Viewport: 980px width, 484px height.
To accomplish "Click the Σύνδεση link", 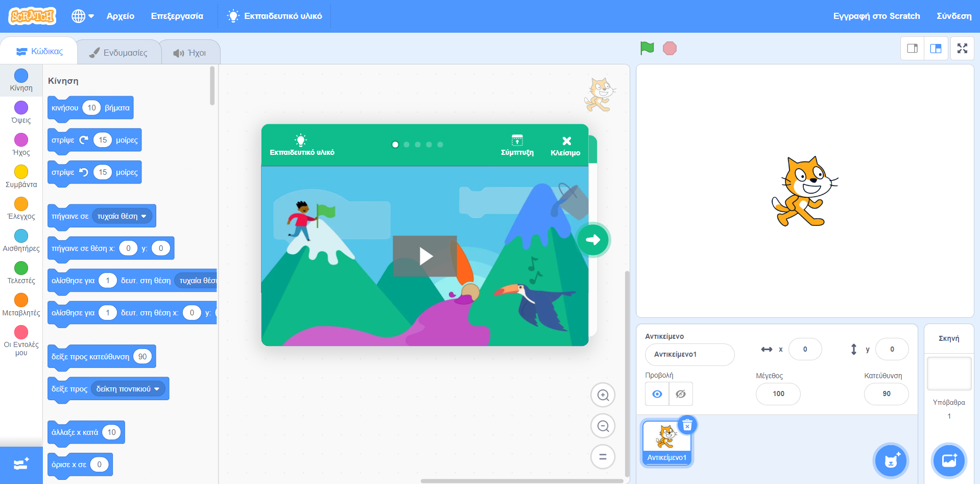I will coord(954,16).
